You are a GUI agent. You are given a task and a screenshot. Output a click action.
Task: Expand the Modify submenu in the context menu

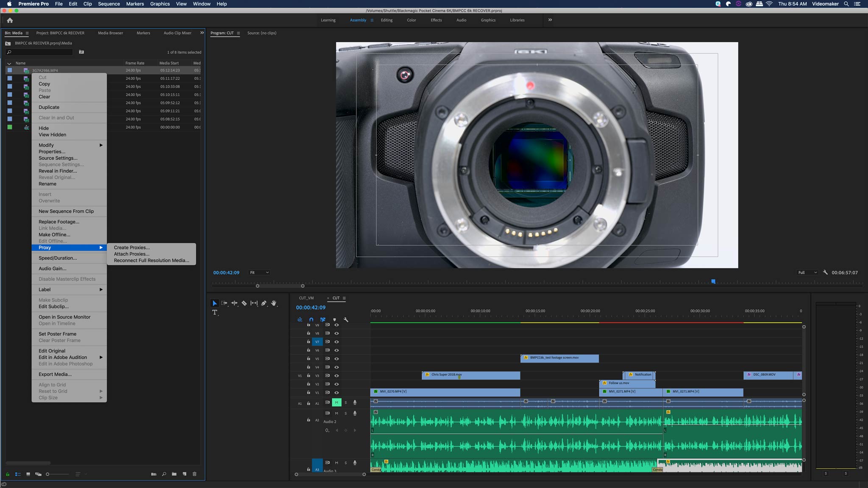[47, 145]
